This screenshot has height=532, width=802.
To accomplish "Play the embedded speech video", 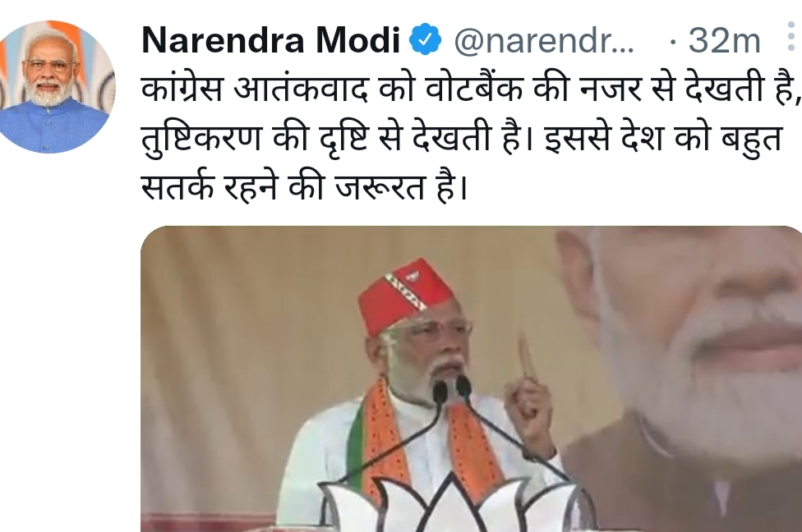I will [471, 378].
